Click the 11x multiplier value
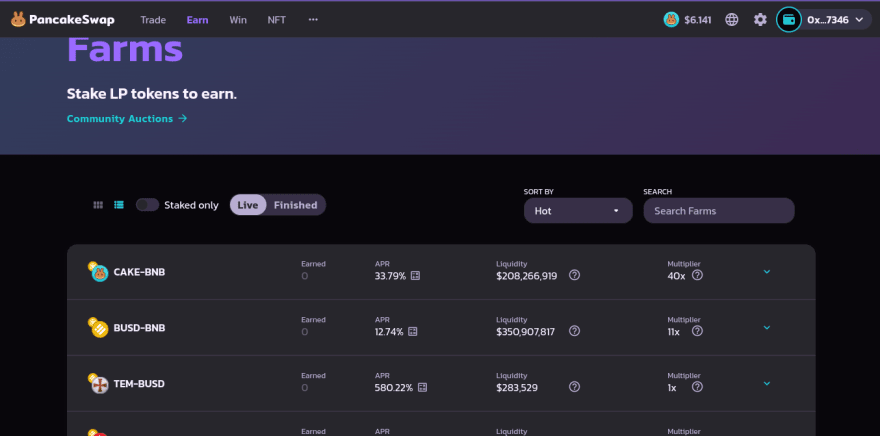 673,332
